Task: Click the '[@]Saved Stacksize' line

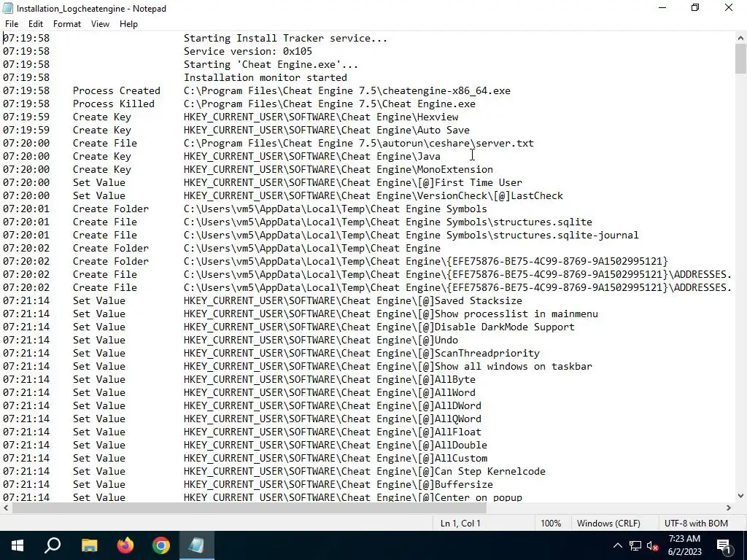Action: pyautogui.click(x=352, y=300)
